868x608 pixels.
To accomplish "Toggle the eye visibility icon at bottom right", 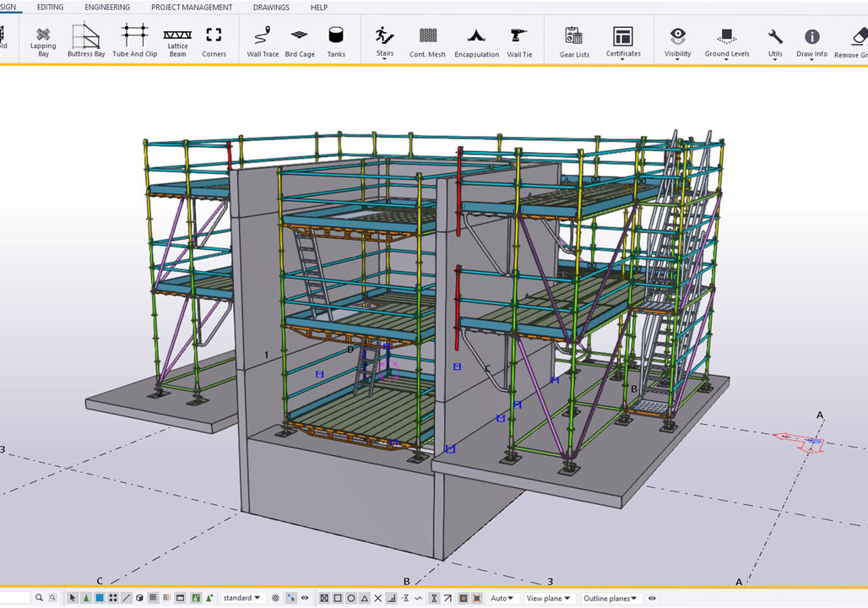I will (x=650, y=598).
